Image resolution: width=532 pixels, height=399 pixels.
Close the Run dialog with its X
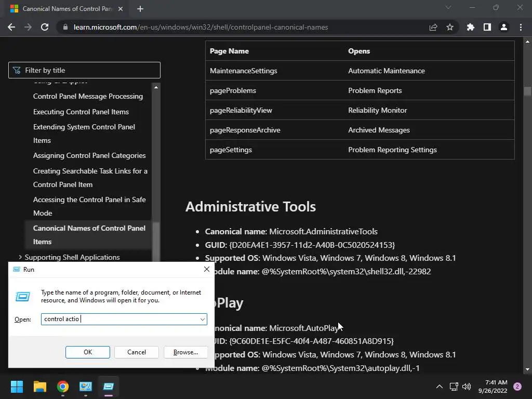207,270
